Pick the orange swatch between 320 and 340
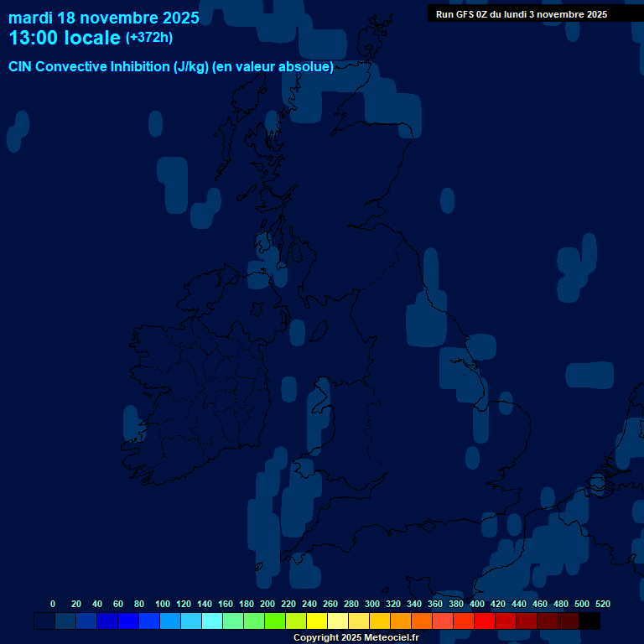This screenshot has height=644, width=644. coord(401,621)
